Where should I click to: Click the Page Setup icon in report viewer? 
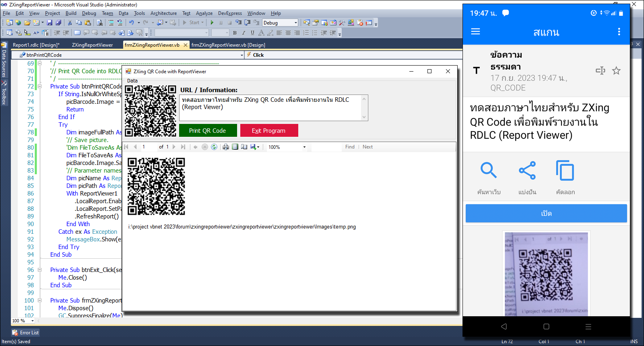coord(244,147)
